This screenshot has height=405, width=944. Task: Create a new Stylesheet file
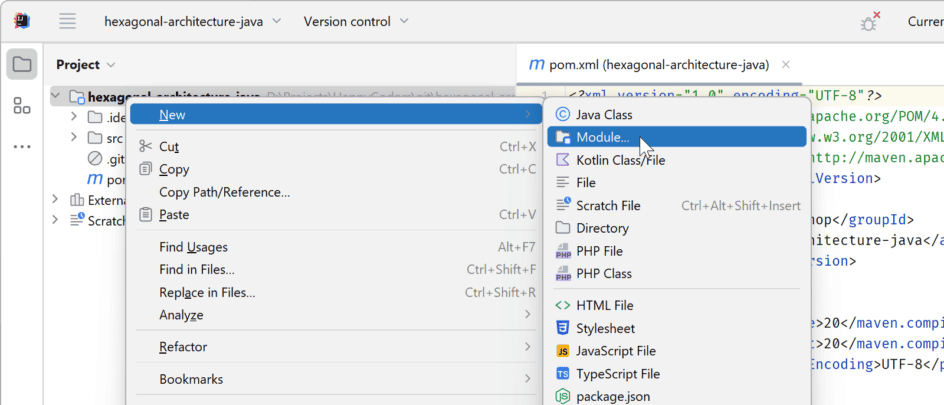pyautogui.click(x=605, y=328)
